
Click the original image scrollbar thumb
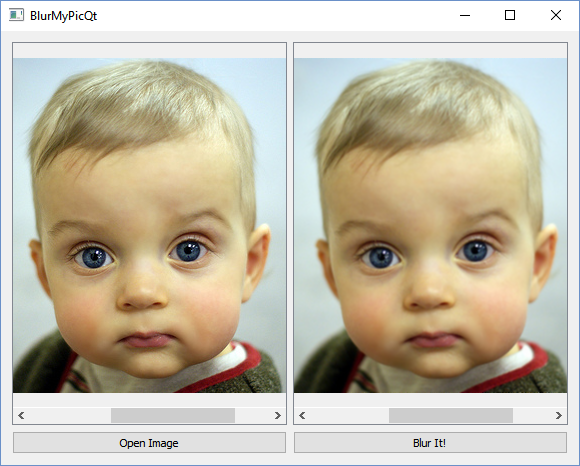coord(173,415)
